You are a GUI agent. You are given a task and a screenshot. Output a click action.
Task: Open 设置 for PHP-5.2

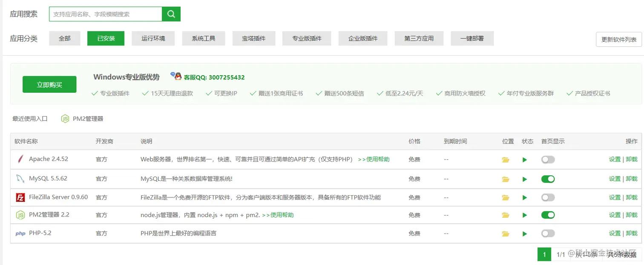[615, 233]
